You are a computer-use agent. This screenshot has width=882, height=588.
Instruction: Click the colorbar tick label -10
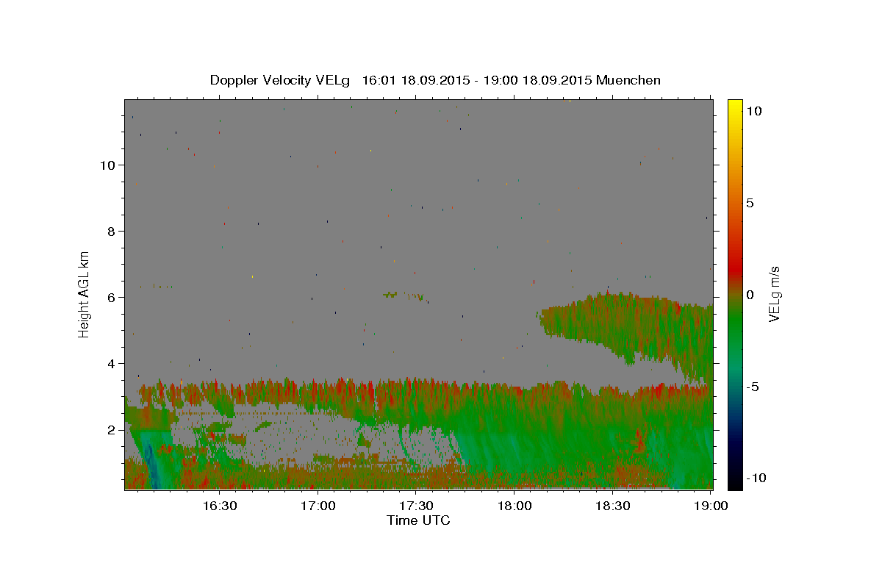point(756,478)
